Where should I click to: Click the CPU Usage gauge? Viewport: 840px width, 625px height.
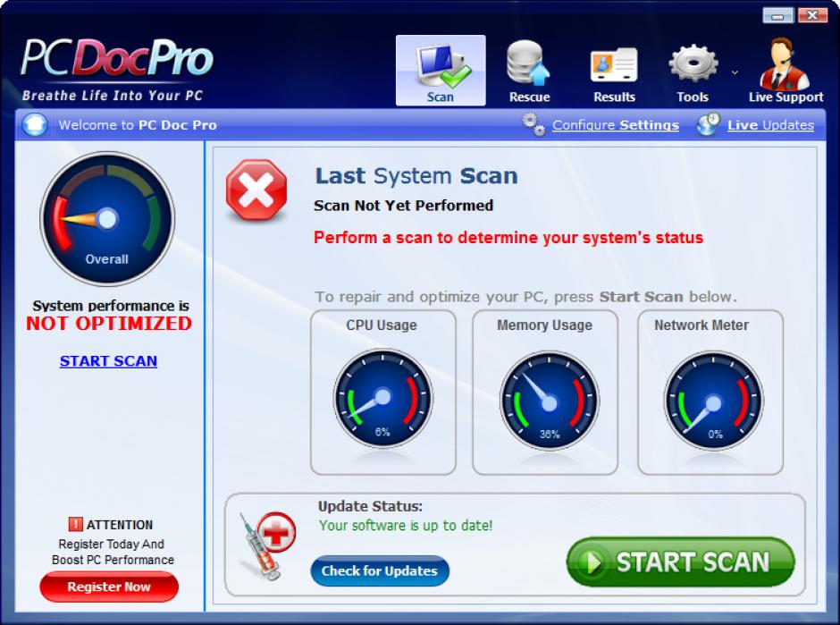click(382, 398)
